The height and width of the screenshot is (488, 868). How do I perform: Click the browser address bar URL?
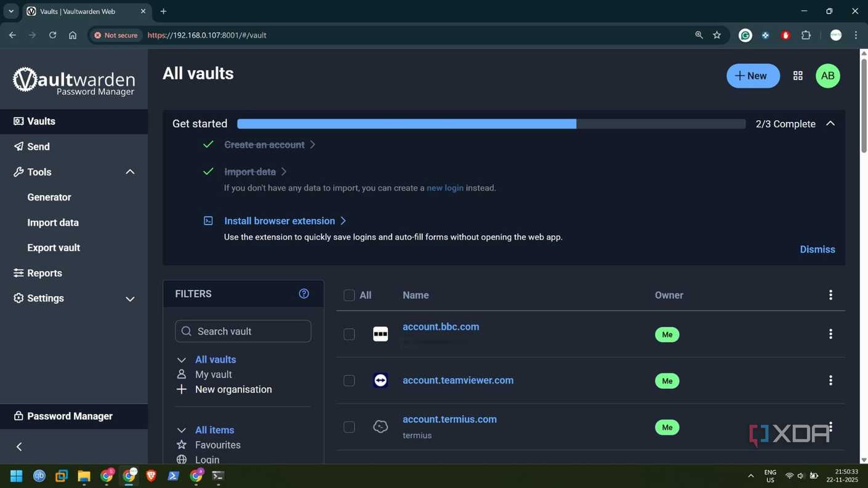pos(207,35)
